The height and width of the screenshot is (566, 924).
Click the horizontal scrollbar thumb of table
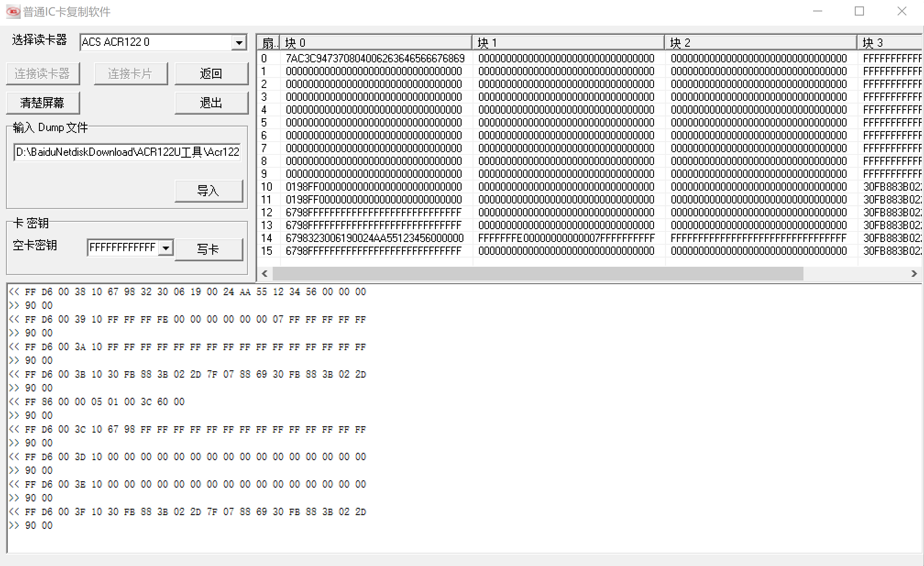tap(538, 274)
